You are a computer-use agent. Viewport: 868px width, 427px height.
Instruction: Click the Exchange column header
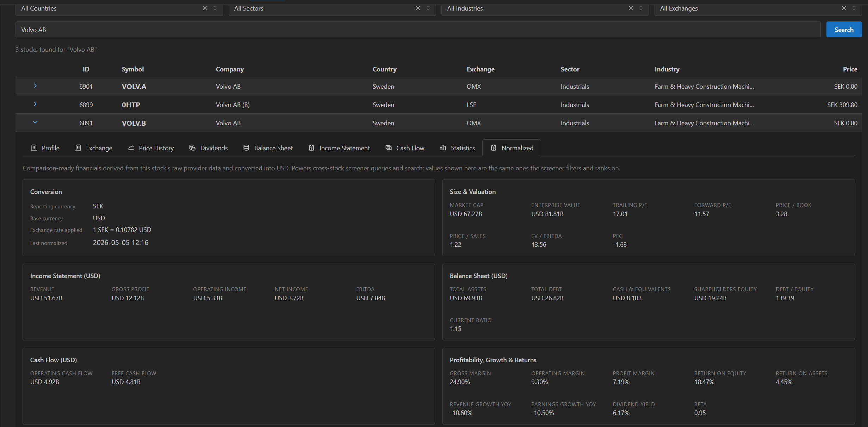point(480,69)
